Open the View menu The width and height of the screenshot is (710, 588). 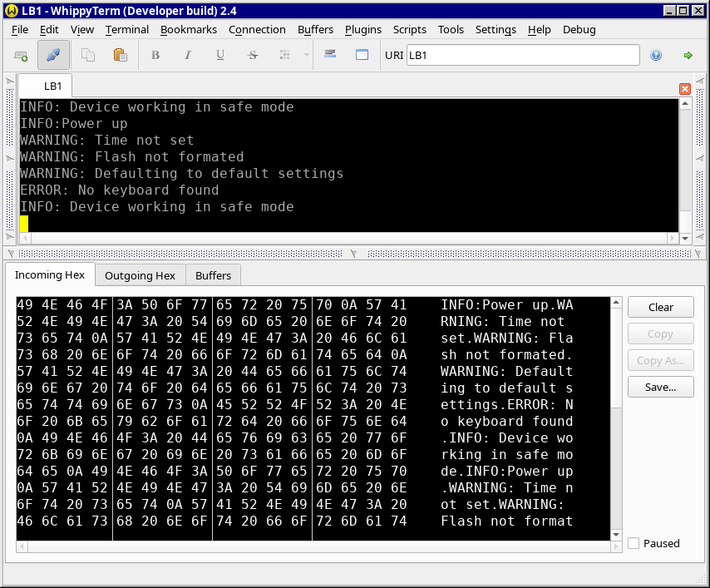point(82,30)
